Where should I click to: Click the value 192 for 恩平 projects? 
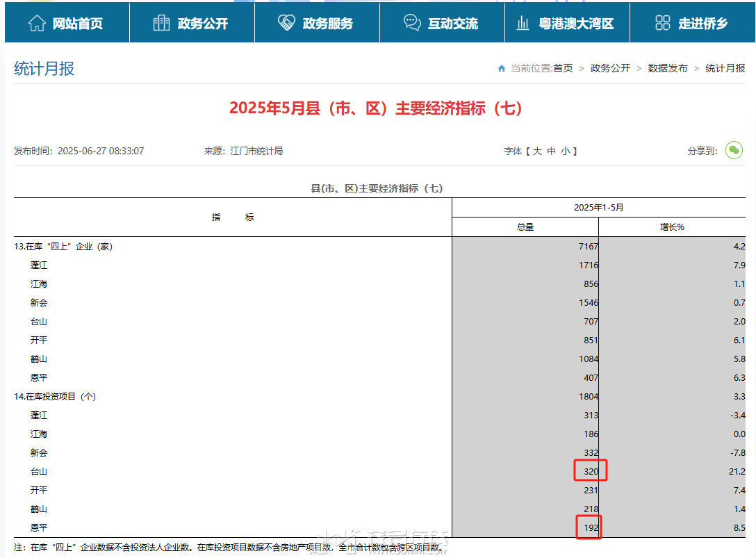[x=591, y=527]
